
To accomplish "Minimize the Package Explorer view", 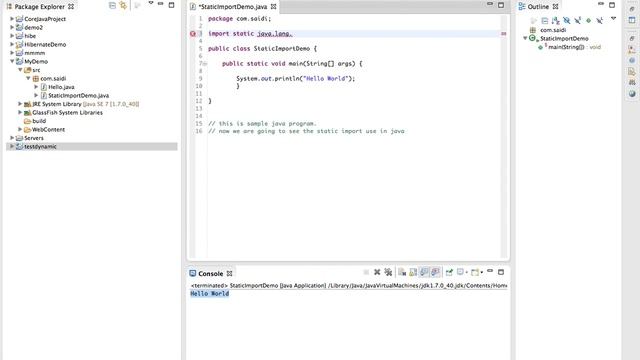I will 160,4.
